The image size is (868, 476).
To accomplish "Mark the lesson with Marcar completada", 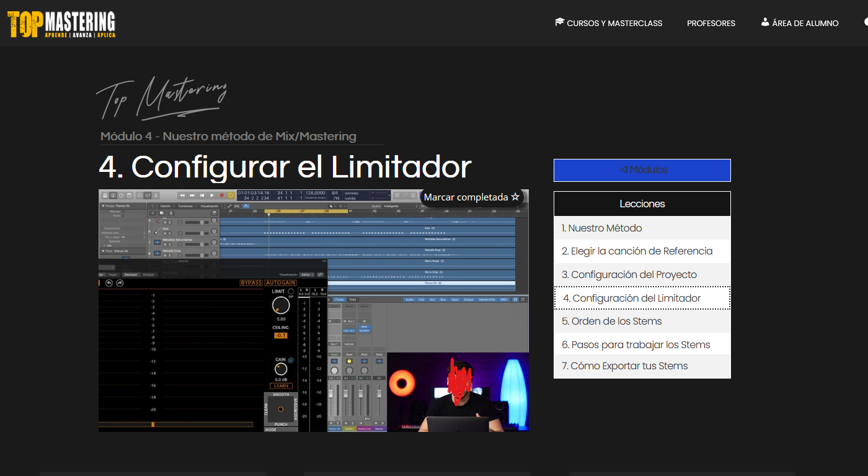I will [472, 197].
